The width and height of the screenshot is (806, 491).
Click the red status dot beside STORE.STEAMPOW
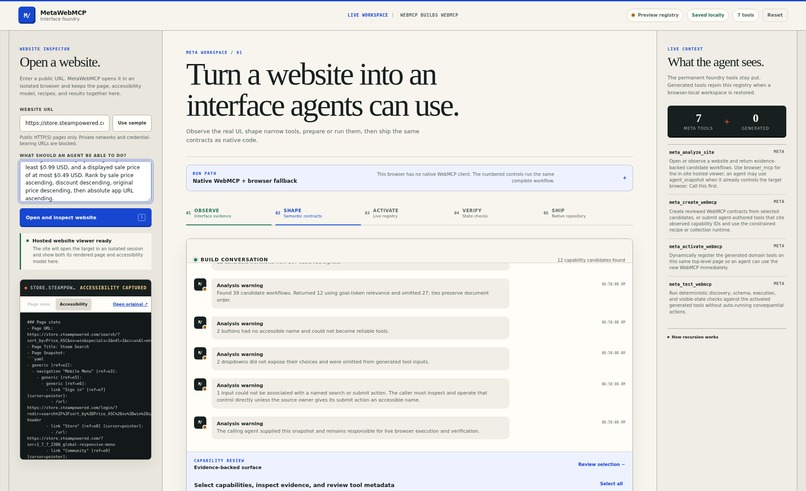click(x=26, y=288)
